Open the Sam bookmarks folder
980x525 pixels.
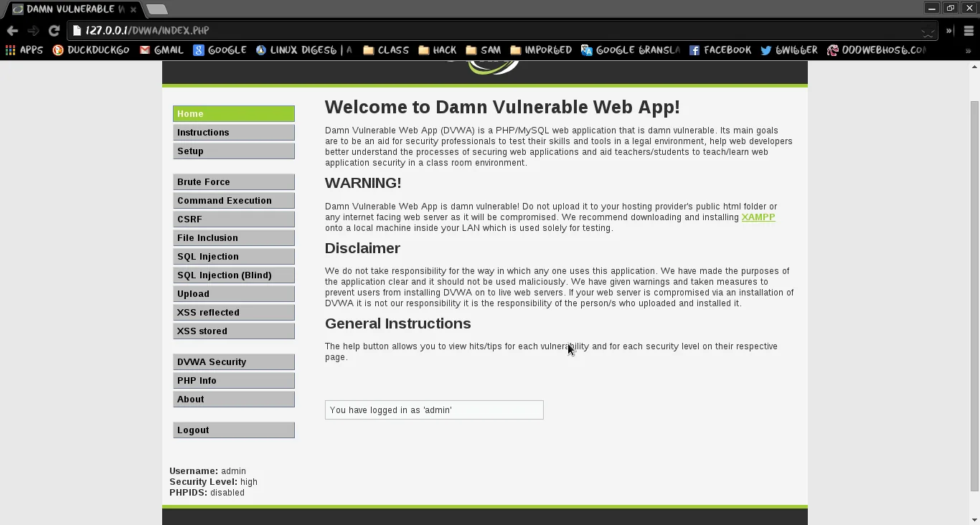[x=484, y=50]
